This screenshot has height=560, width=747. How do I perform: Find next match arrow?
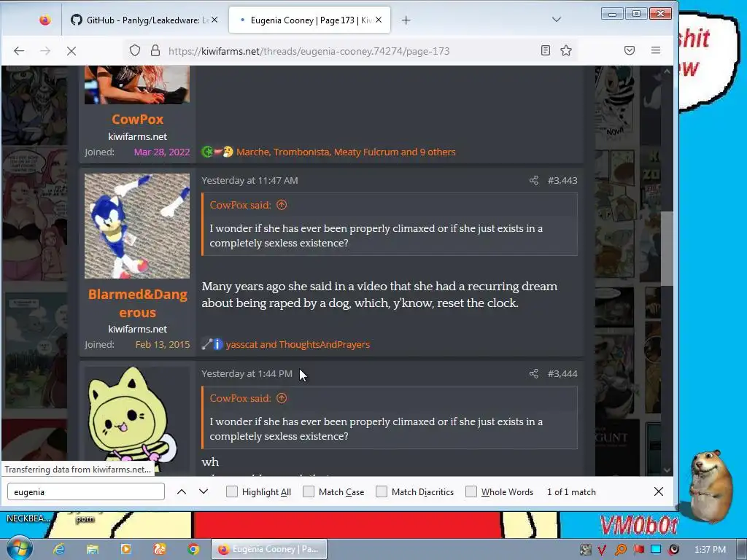click(204, 492)
